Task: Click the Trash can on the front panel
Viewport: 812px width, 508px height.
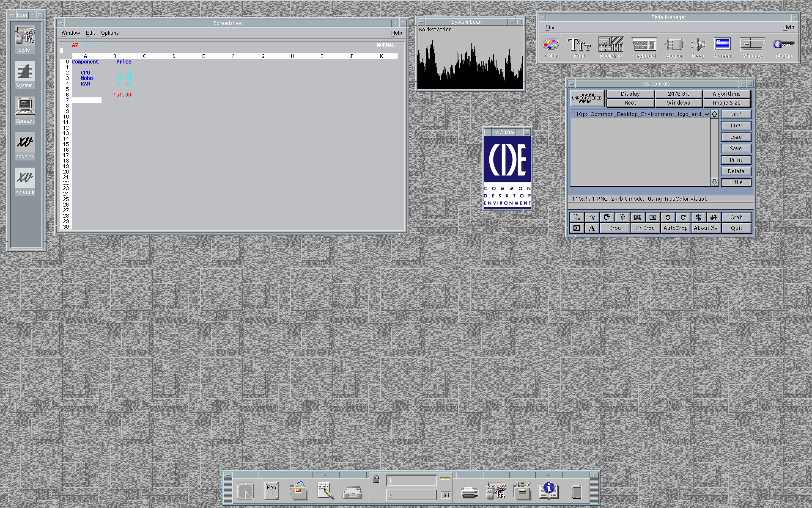Action: click(576, 492)
